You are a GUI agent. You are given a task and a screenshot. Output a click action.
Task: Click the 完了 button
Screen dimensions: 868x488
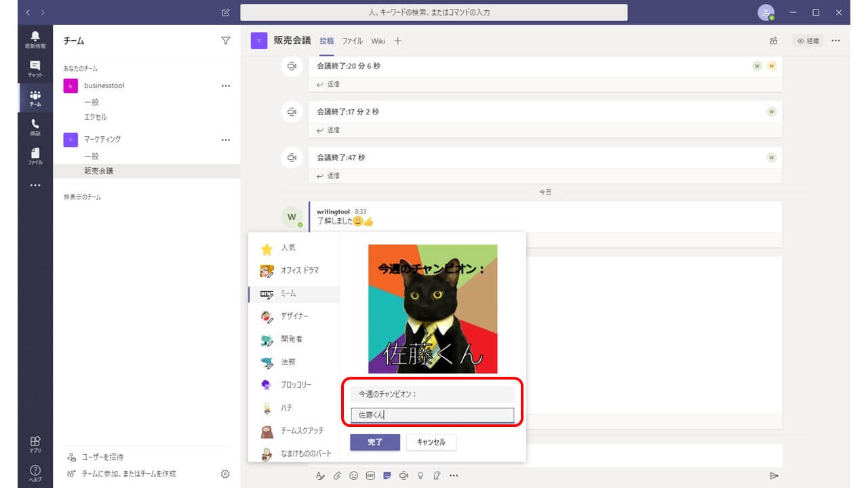(375, 442)
